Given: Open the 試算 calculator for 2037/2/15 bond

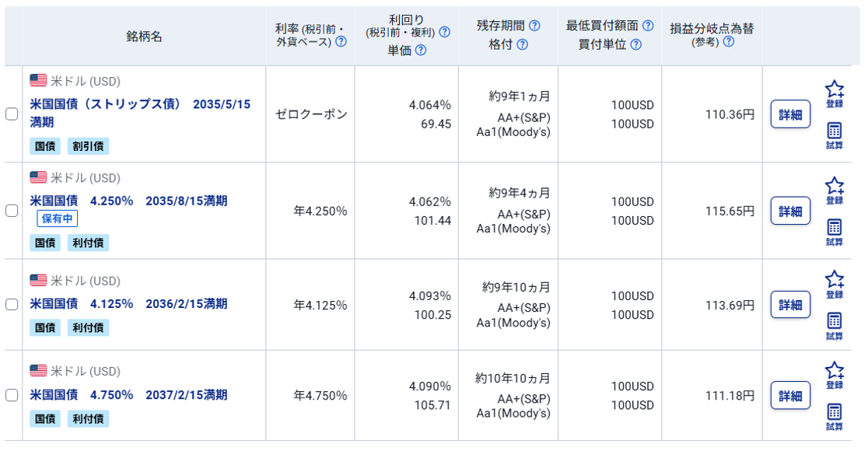Looking at the screenshot, I should coord(835,411).
